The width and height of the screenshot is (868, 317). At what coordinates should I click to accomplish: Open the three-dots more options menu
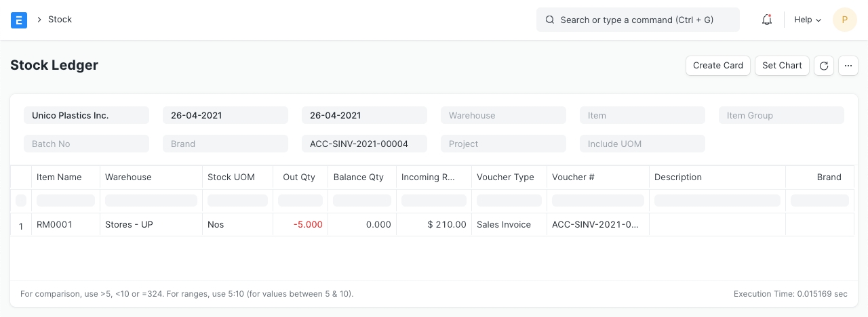pos(848,66)
